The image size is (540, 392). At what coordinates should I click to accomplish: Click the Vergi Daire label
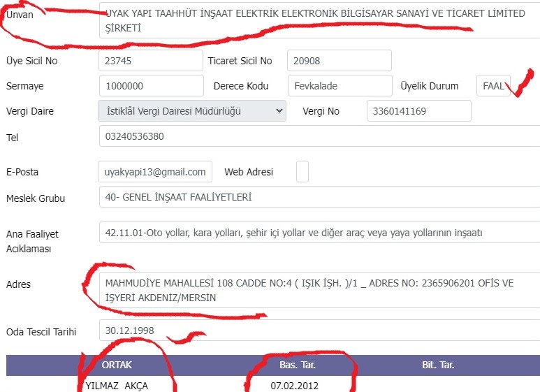[x=30, y=111]
